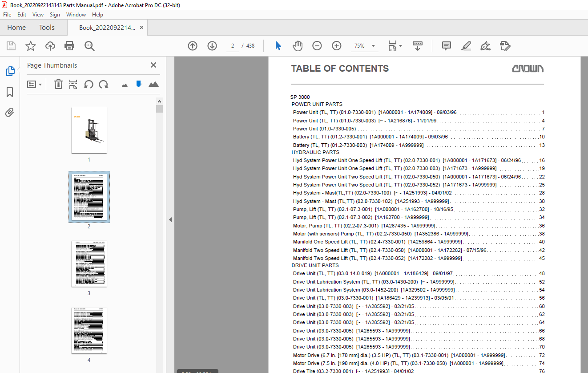The image size is (588, 373).
Task: Bookmark with the star icon in toolbar
Action: coord(30,46)
